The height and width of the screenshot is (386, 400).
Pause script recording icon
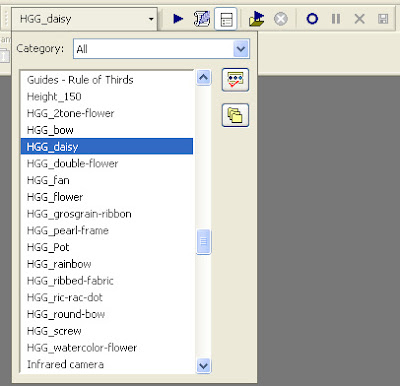click(336, 19)
